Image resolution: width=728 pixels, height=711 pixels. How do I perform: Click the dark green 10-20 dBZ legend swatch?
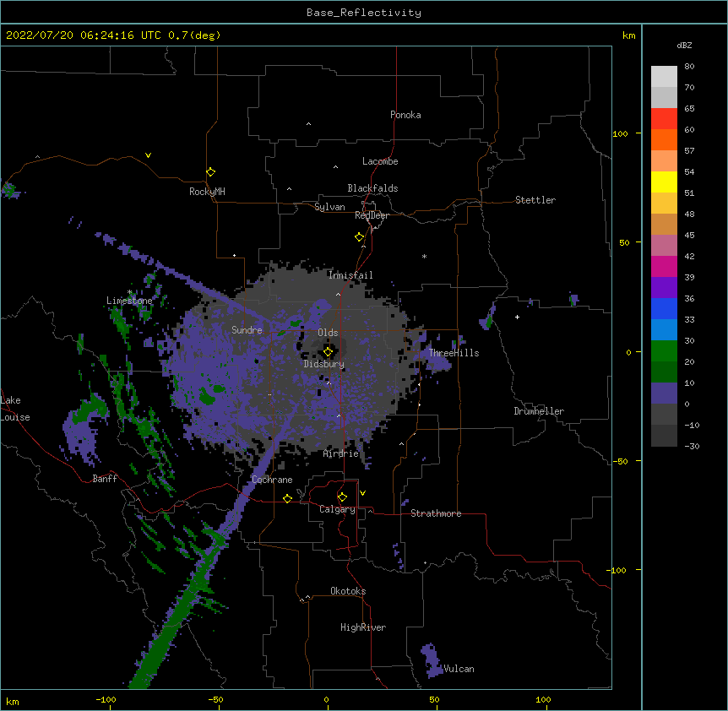point(664,372)
